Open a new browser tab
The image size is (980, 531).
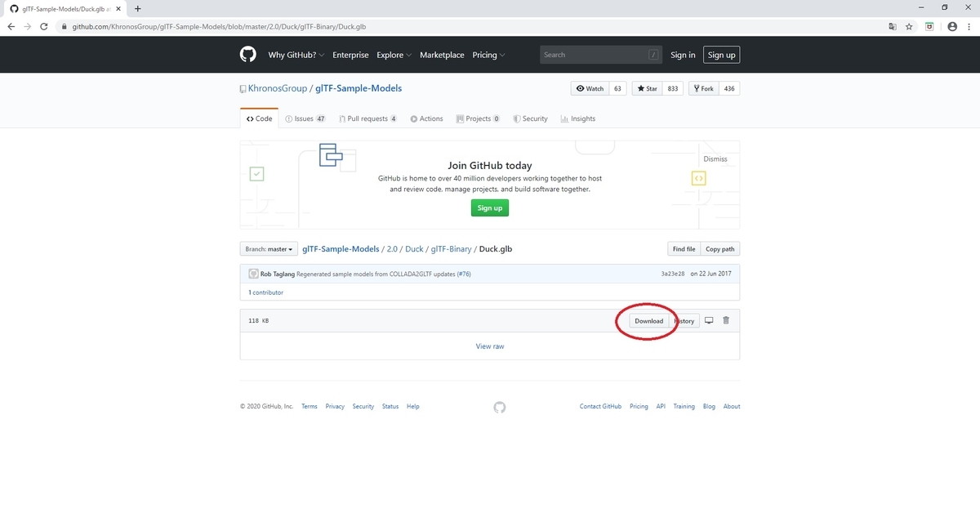coord(137,8)
